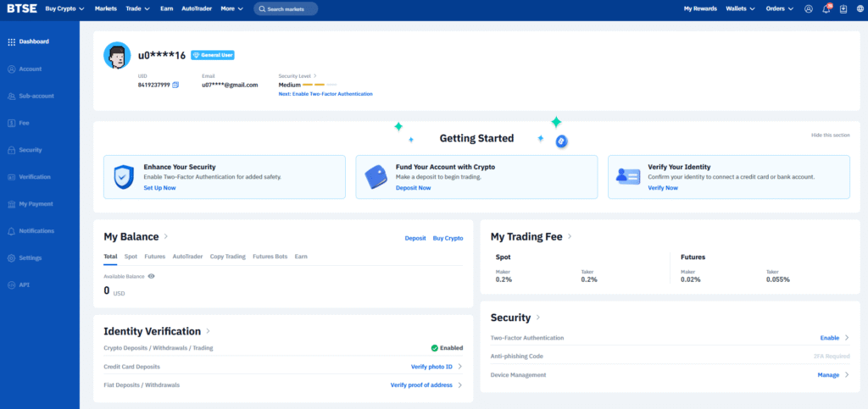Click the Settings gear icon in sidebar
Screen dimensions: 868x409
tap(11, 258)
